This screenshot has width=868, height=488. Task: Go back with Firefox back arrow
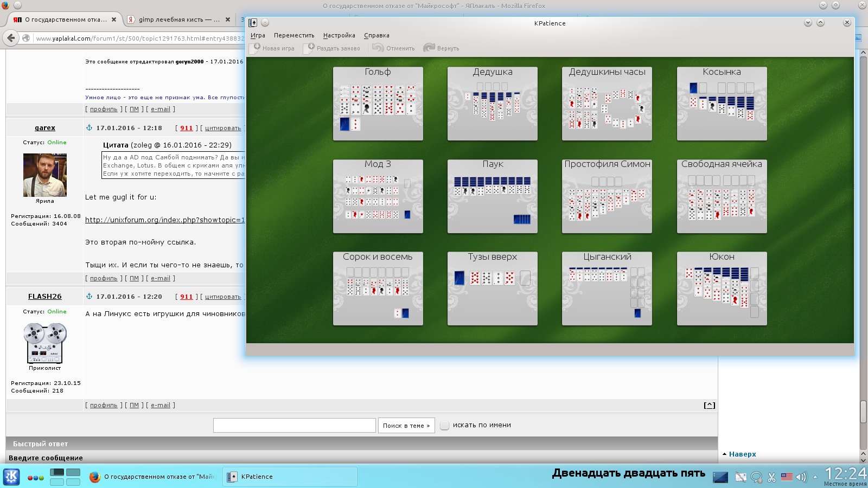tap(11, 38)
